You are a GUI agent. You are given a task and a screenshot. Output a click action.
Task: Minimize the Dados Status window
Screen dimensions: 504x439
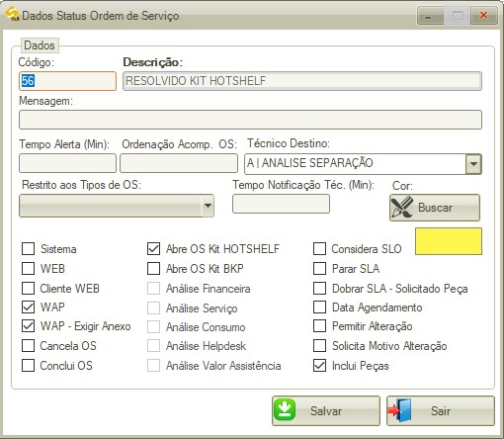pos(430,16)
